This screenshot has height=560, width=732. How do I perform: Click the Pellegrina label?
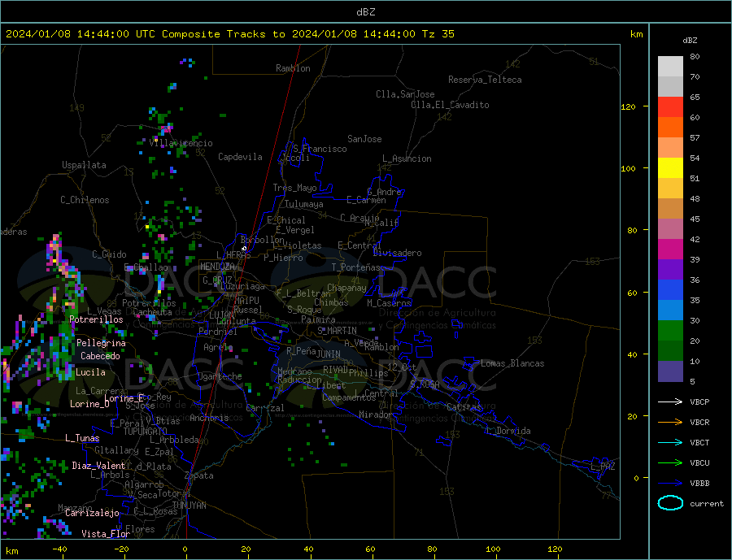coord(102,343)
